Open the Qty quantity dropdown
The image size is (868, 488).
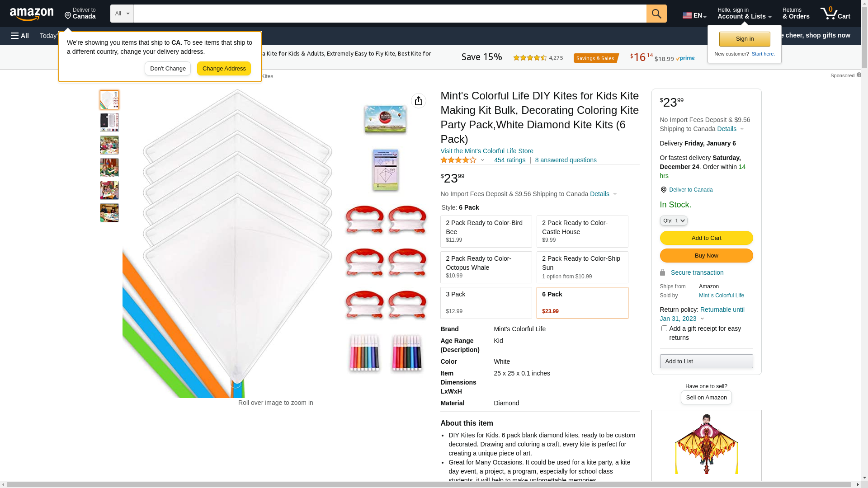(x=673, y=221)
